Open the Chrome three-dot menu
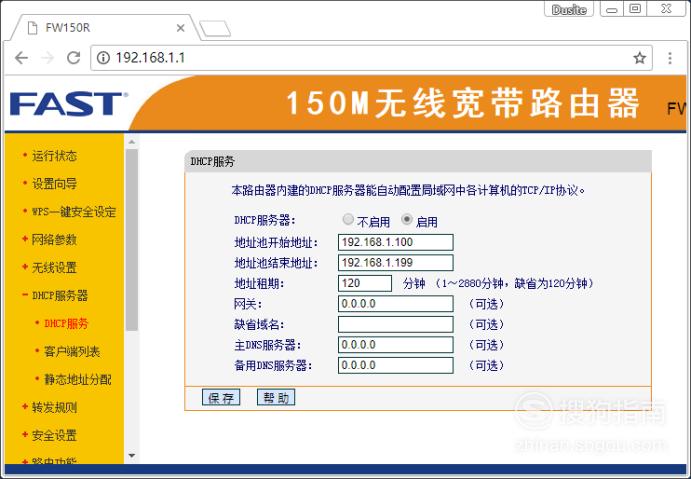The width and height of the screenshot is (691, 479). [670, 58]
